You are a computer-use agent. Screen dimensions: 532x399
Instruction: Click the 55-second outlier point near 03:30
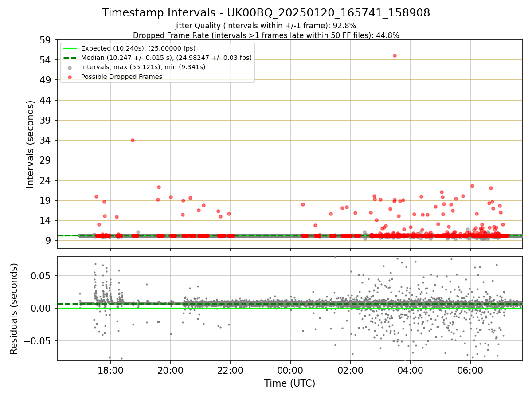(395, 55)
